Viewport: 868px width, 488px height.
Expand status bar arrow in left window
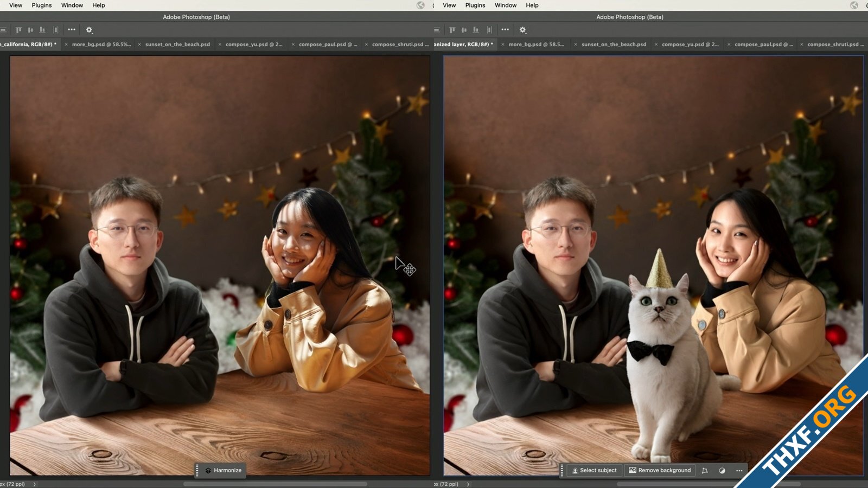(34, 484)
